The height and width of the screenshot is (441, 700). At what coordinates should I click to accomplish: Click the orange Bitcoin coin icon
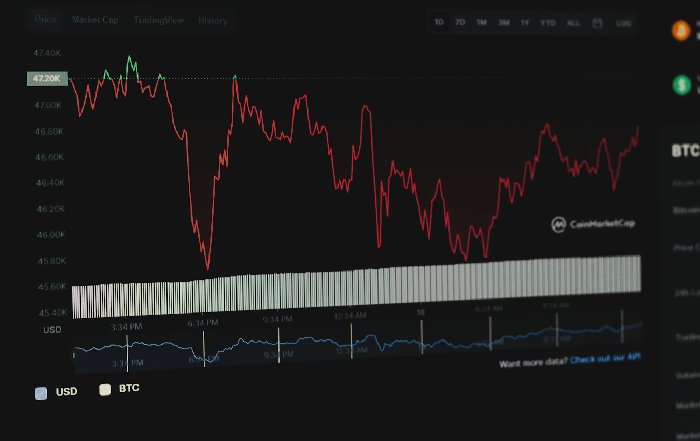tap(681, 31)
